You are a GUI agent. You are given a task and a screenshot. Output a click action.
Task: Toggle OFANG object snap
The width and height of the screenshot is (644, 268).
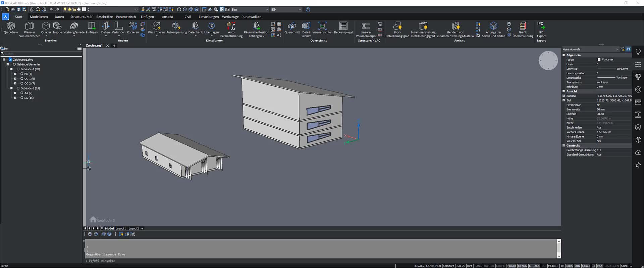click(522, 266)
